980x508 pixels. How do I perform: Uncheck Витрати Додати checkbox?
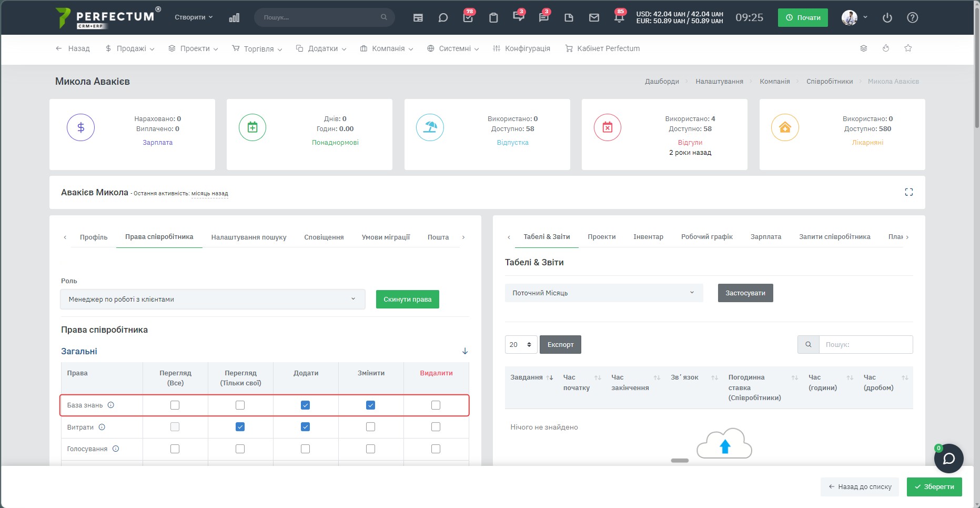coord(305,427)
